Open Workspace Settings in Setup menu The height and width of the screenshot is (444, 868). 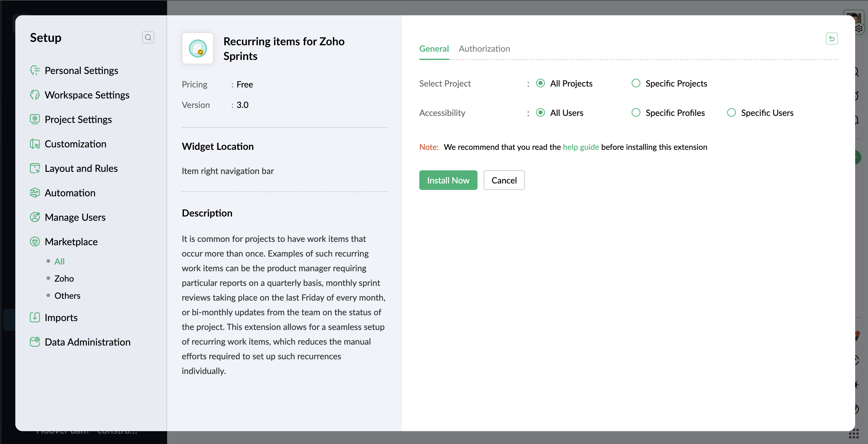pyautogui.click(x=87, y=95)
